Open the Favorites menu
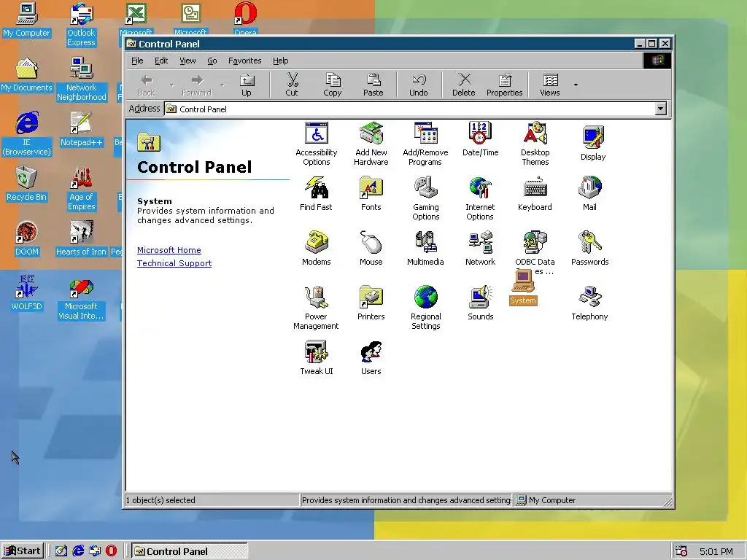The height and width of the screenshot is (560, 747). [245, 61]
